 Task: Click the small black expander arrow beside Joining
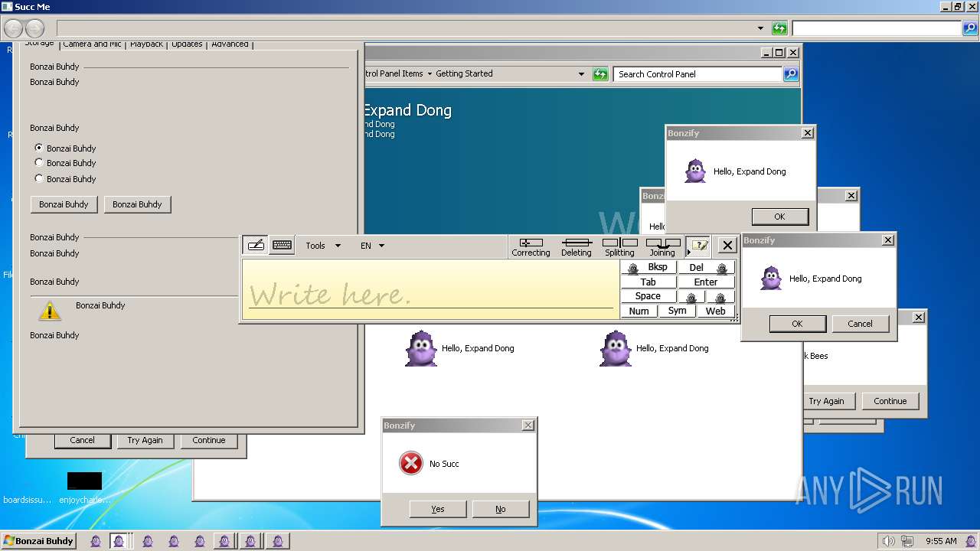(x=688, y=253)
